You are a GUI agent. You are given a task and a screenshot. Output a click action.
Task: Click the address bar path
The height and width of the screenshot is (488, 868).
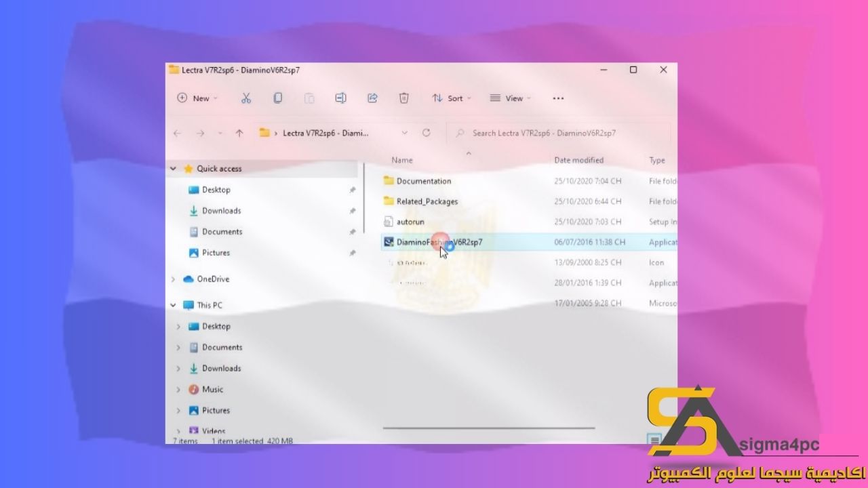coord(326,134)
